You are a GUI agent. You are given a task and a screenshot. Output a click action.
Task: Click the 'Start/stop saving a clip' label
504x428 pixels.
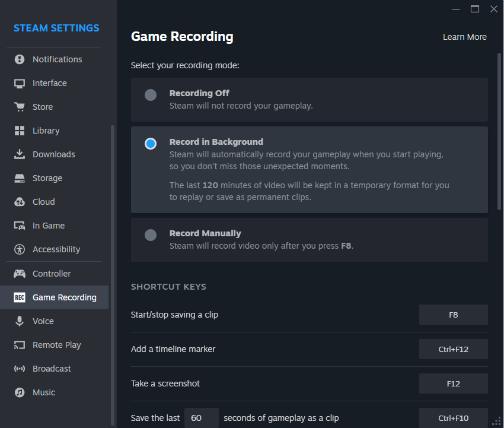pyautogui.click(x=174, y=315)
